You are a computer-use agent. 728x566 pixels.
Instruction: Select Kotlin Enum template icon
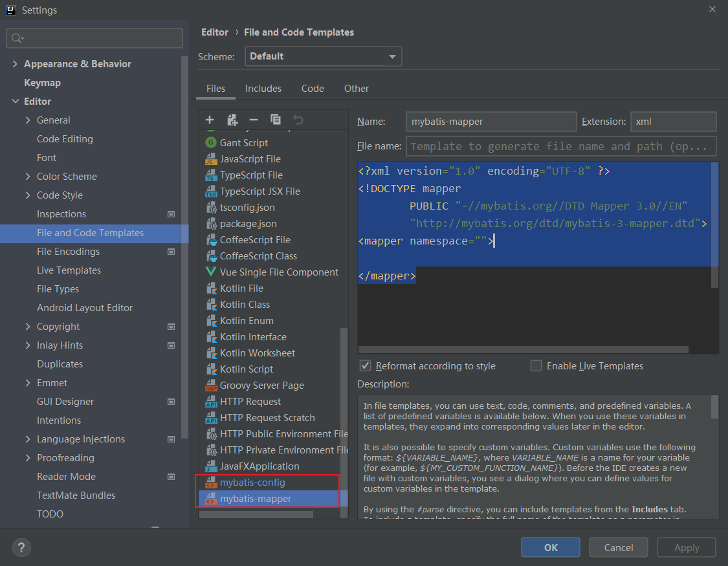[211, 321]
